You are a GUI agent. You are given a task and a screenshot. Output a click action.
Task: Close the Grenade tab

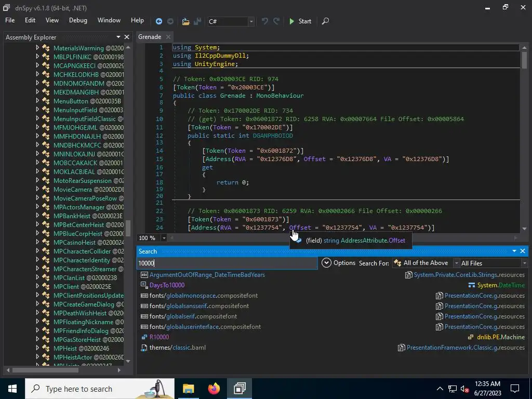[x=168, y=37]
